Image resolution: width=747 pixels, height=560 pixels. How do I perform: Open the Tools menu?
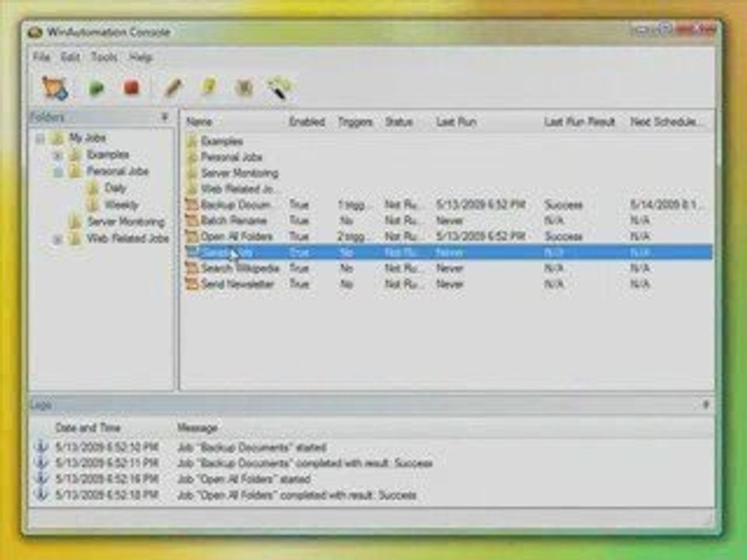(x=104, y=57)
